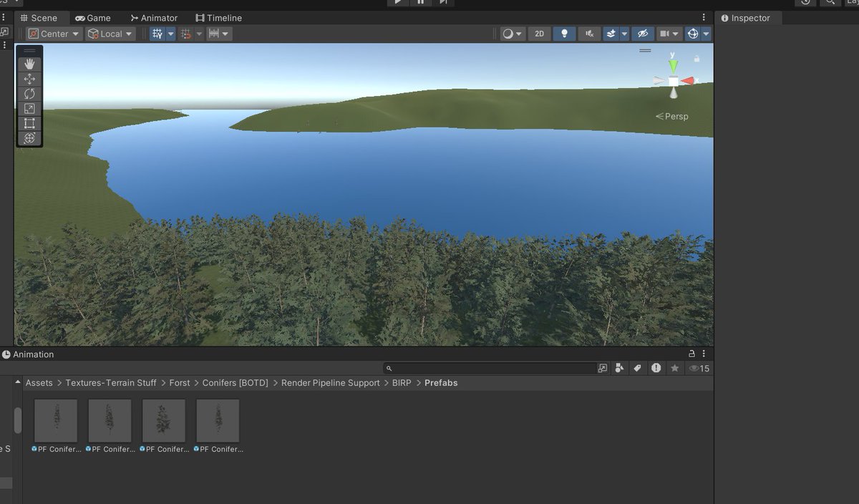859x504 pixels.
Task: Lock the Project panel with padlock icon
Action: click(x=691, y=354)
